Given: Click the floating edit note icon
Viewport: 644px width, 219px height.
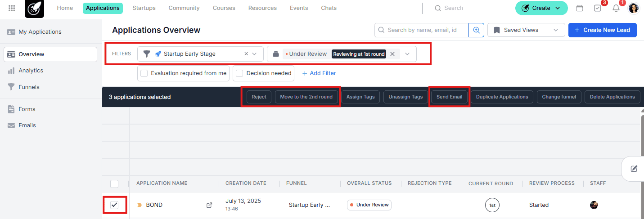Looking at the screenshot, I should click(634, 169).
